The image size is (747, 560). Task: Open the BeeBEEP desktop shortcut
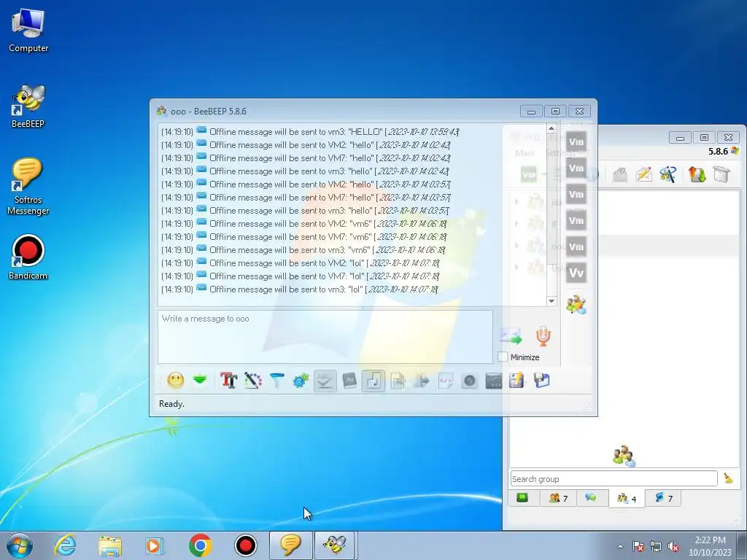(x=28, y=106)
